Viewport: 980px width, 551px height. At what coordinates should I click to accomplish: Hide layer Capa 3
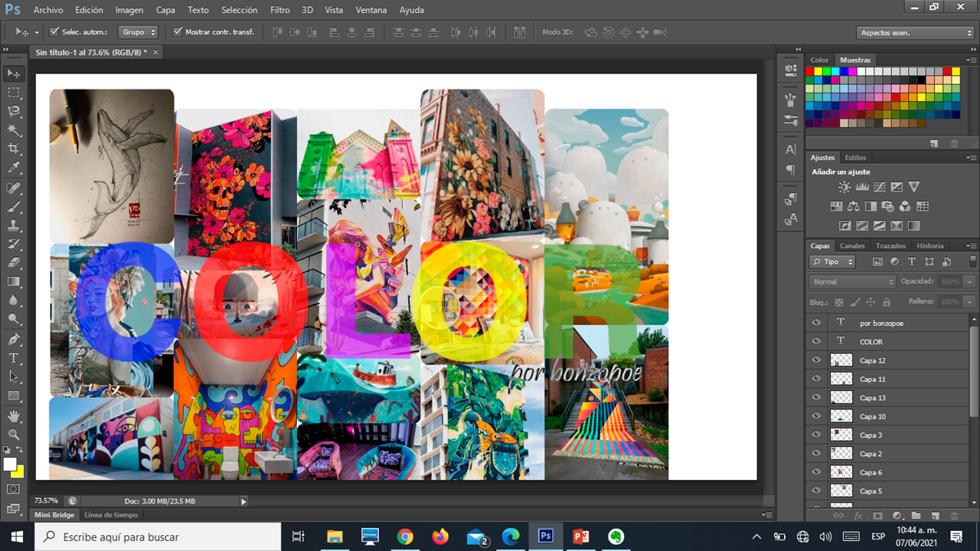point(816,435)
